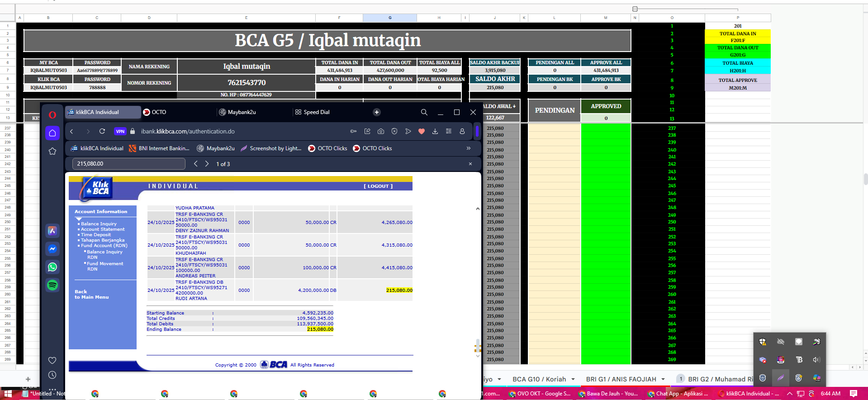The width and height of the screenshot is (868, 400).
Task: Open History clock icon in Opera sidebar
Action: [52, 375]
